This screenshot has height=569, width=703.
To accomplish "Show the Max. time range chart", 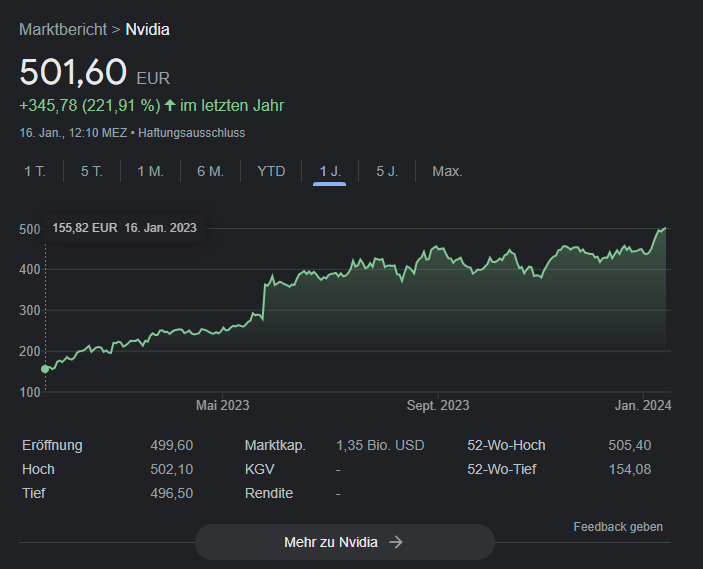I will point(447,171).
